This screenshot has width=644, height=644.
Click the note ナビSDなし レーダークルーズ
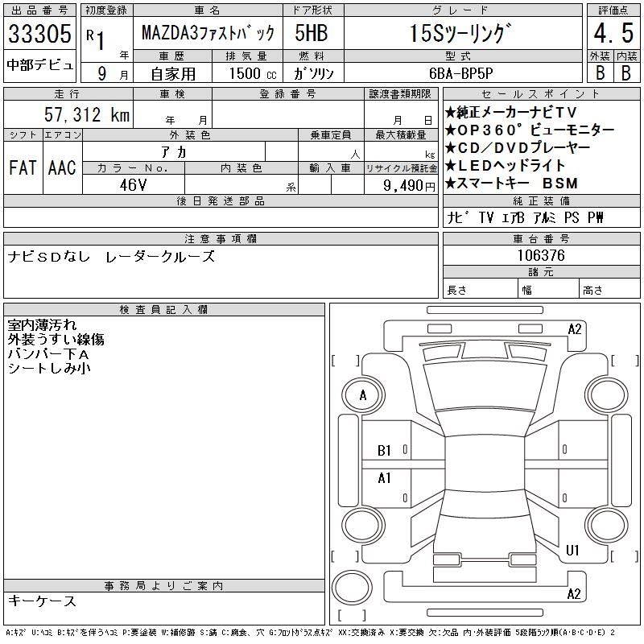pos(111,257)
